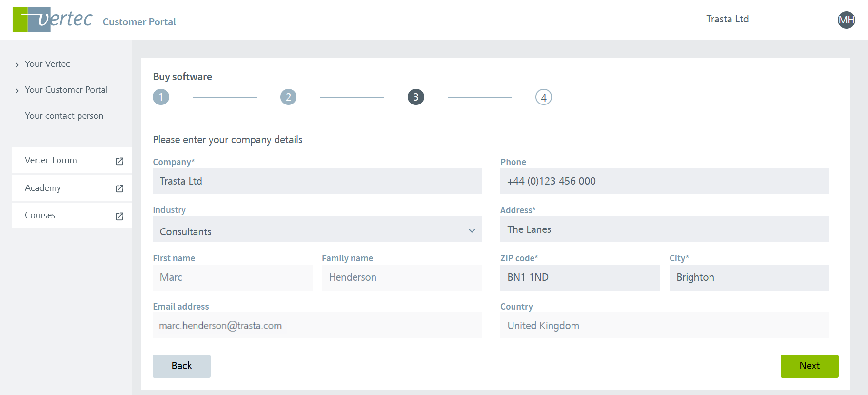This screenshot has width=868, height=395.
Task: Focus the Phone number field
Action: [x=664, y=182]
